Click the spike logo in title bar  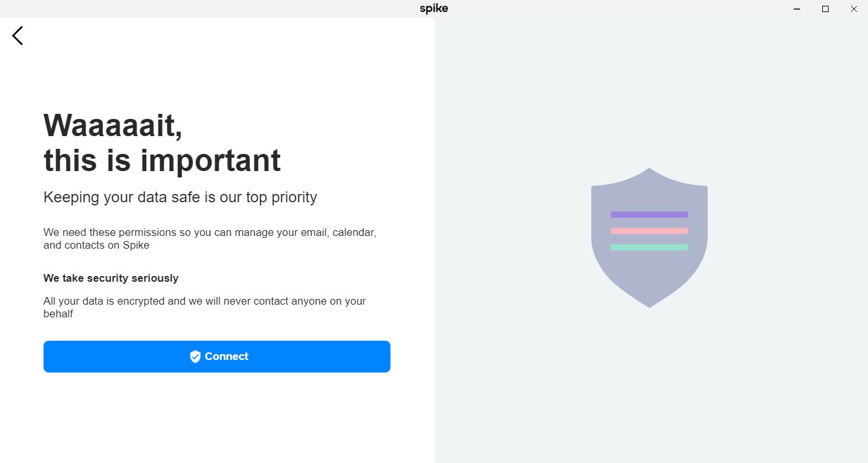pyautogui.click(x=434, y=9)
